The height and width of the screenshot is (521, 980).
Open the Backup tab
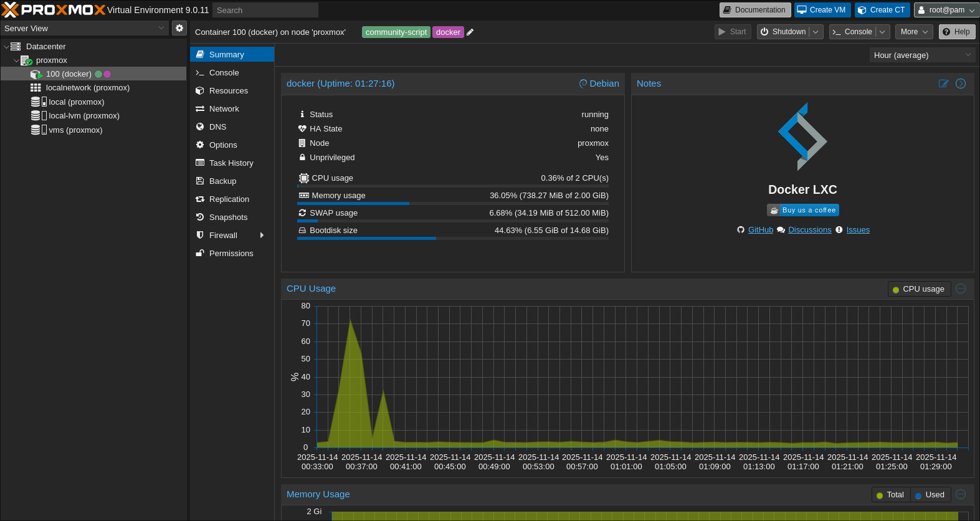(x=232, y=181)
